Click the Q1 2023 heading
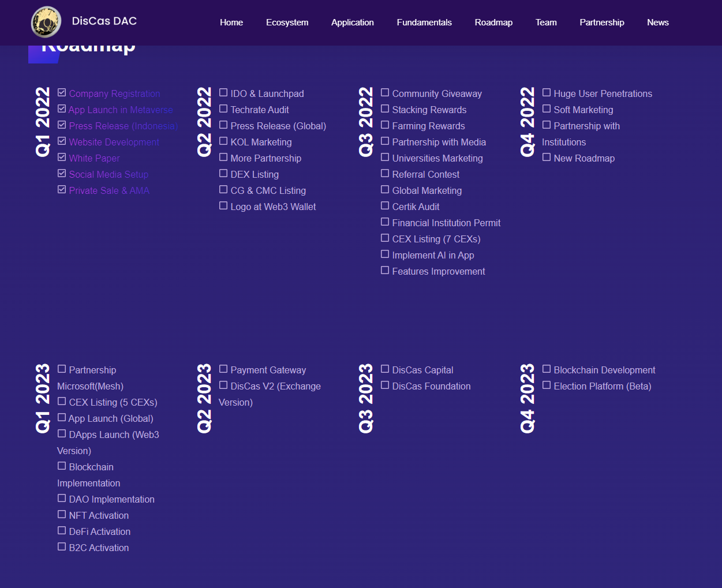Viewport: 722px width, 588px height. 43,398
